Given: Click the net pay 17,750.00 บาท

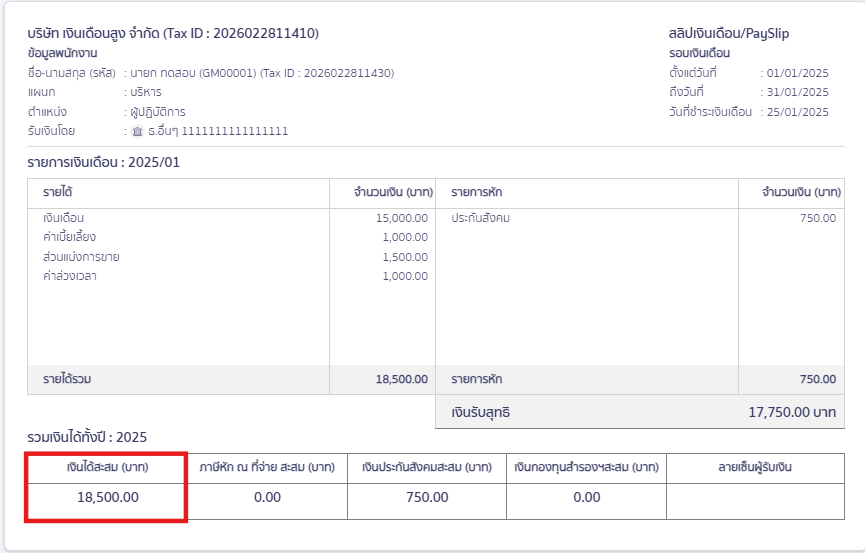Looking at the screenshot, I should (792, 411).
